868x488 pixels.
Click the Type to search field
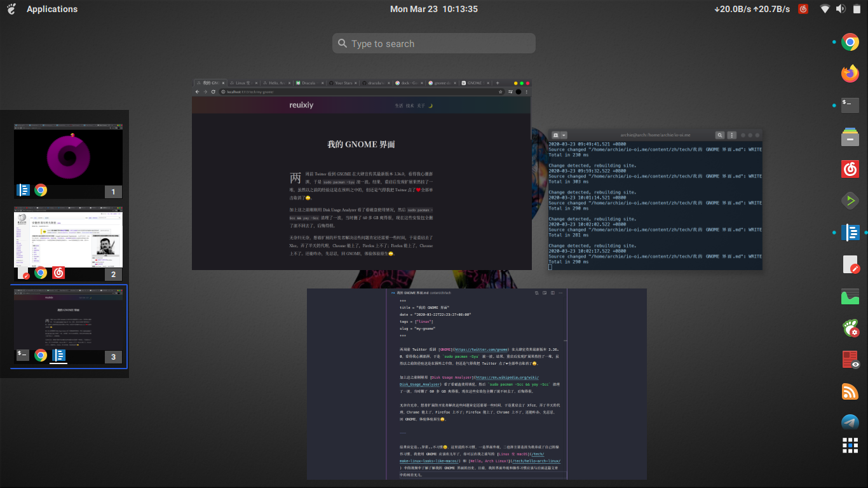434,43
